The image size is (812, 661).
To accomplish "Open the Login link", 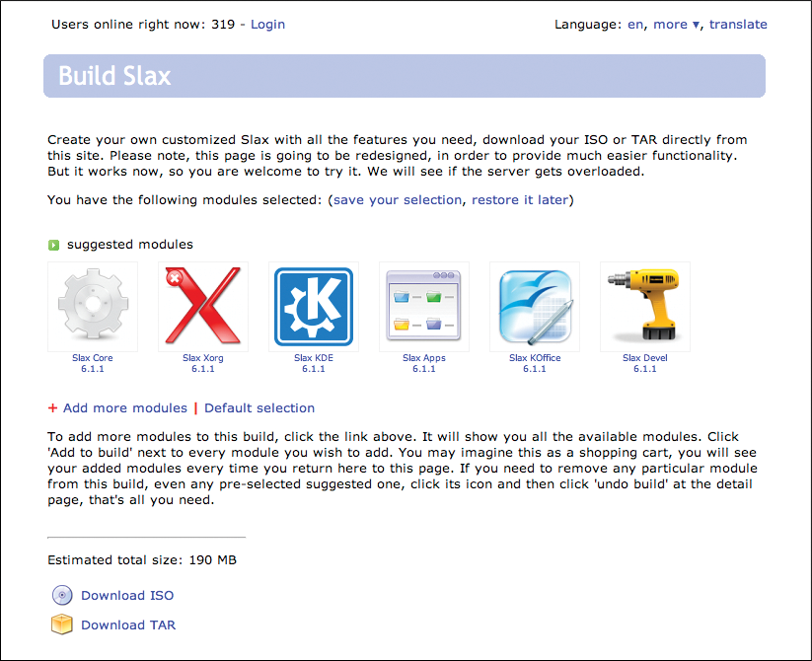I will 267,25.
